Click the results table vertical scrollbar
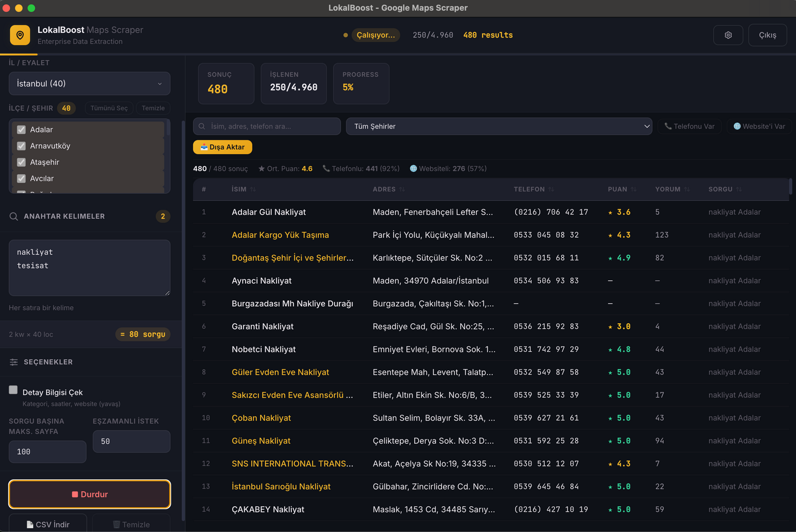 pyautogui.click(x=790, y=186)
